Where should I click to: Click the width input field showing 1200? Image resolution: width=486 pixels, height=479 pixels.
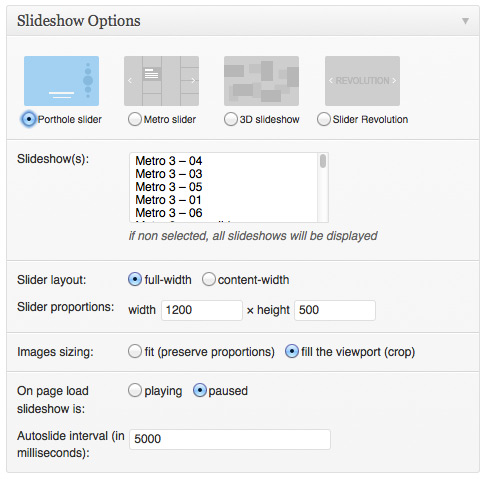tap(202, 310)
